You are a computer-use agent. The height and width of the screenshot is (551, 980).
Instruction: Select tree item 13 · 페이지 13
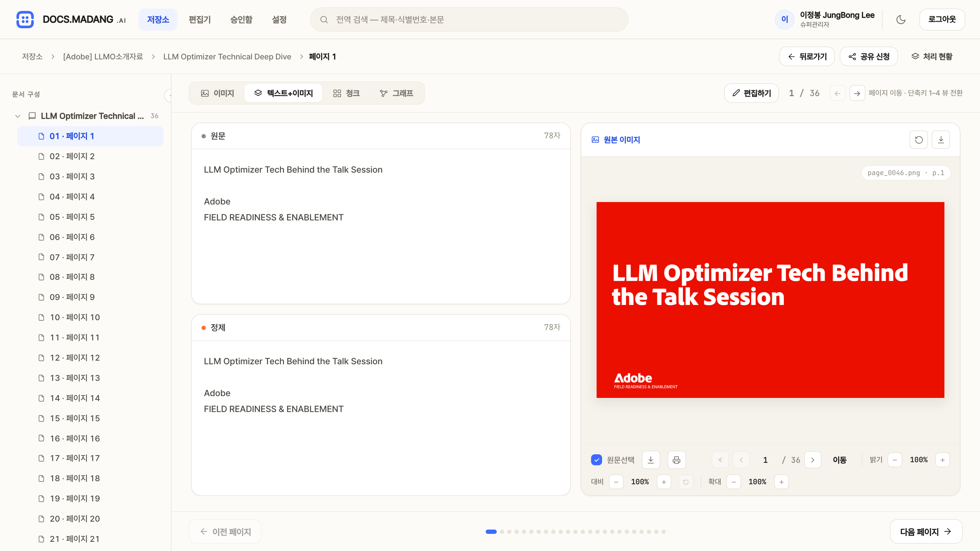coord(90,378)
